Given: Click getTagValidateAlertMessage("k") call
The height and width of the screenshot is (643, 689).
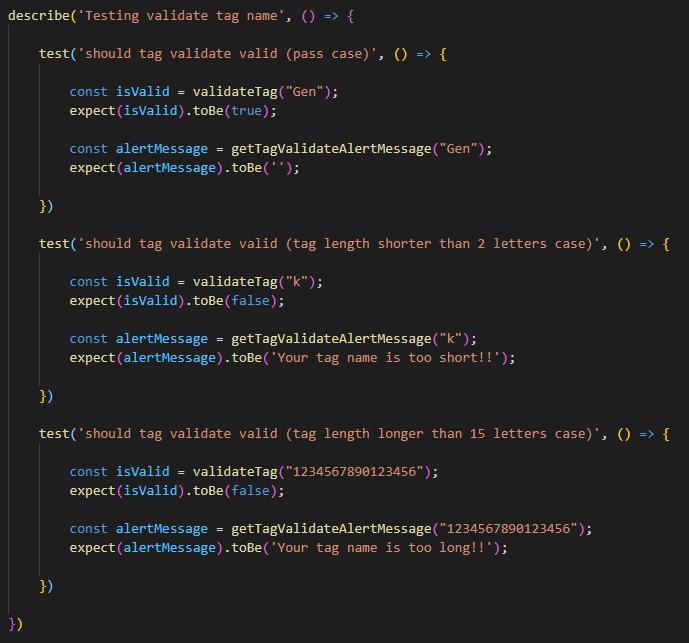Looking at the screenshot, I should 350,339.
